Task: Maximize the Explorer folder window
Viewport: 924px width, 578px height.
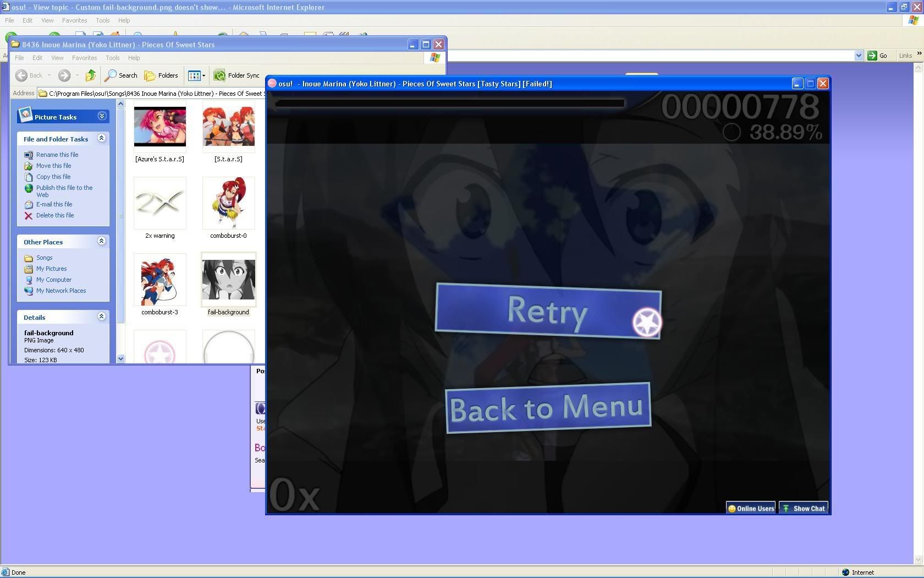Action: [426, 45]
